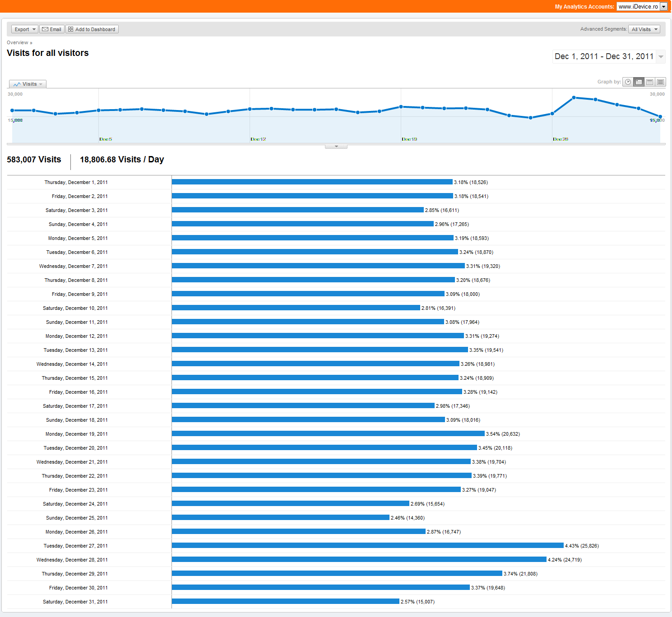Switch graph to the by week icon
Screen dimensions: 672x617
tap(649, 82)
